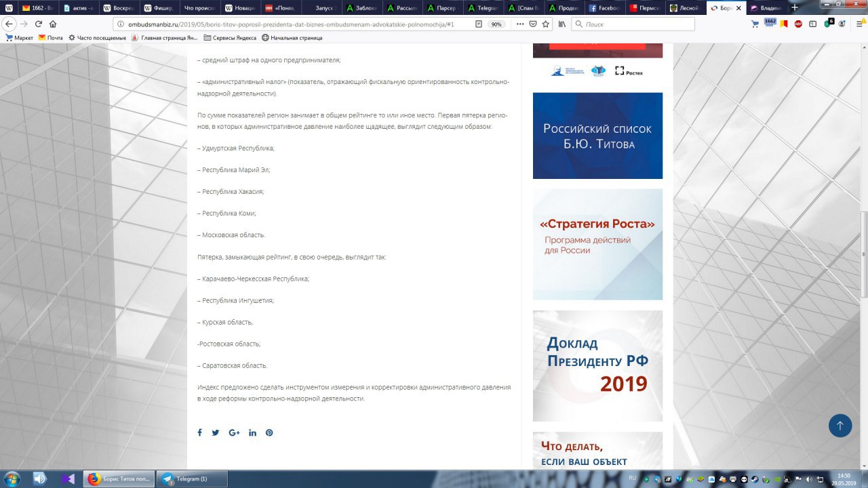This screenshot has width=868, height=488.
Task: Click the ABP adblock extension icon
Action: click(799, 24)
